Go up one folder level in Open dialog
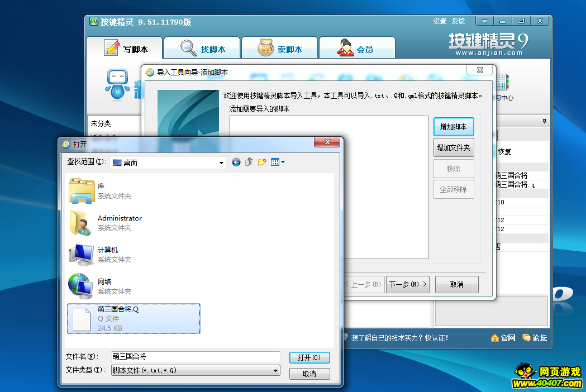The image size is (586, 392). point(249,162)
